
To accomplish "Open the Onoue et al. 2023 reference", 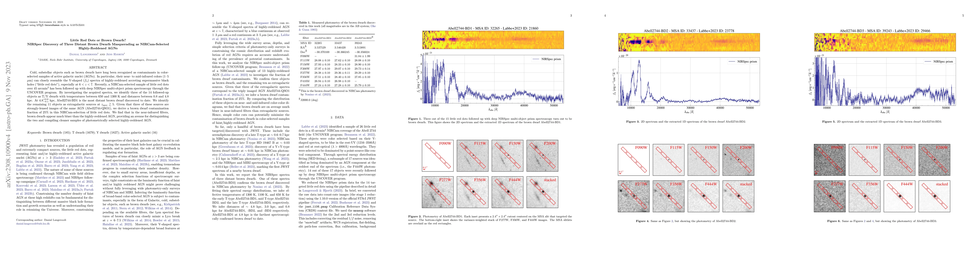I will pyautogui.click(x=48, y=162).
